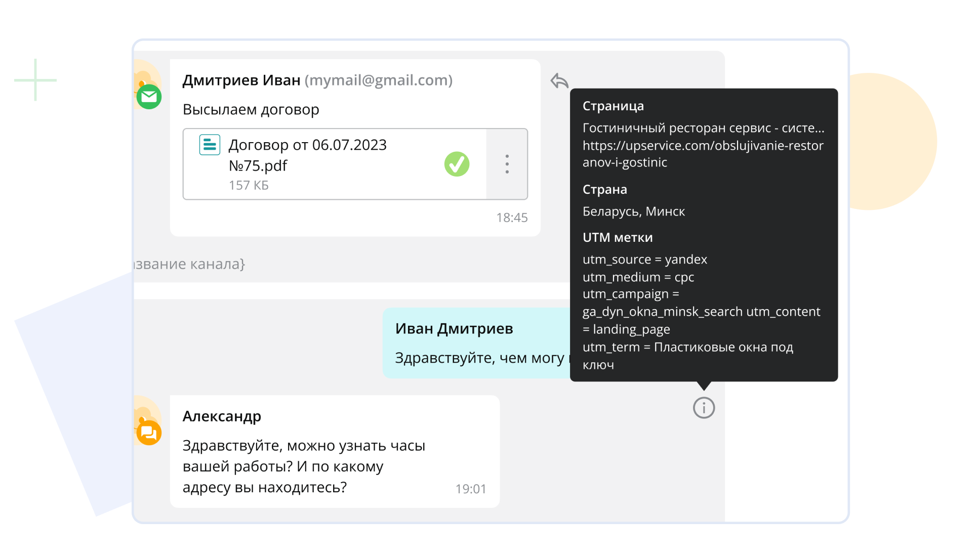Image resolution: width=980 pixels, height=559 pixels.
Task: Click the channel name placeholder field
Action: [187, 263]
